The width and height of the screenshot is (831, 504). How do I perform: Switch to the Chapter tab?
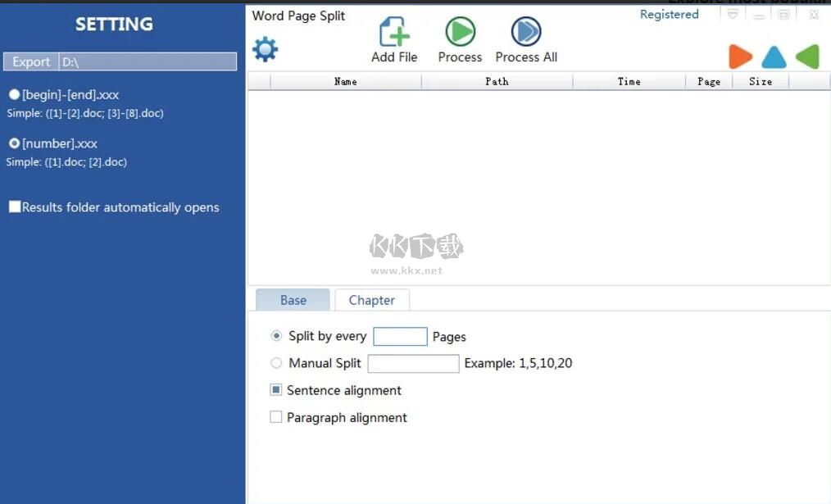[x=372, y=300]
